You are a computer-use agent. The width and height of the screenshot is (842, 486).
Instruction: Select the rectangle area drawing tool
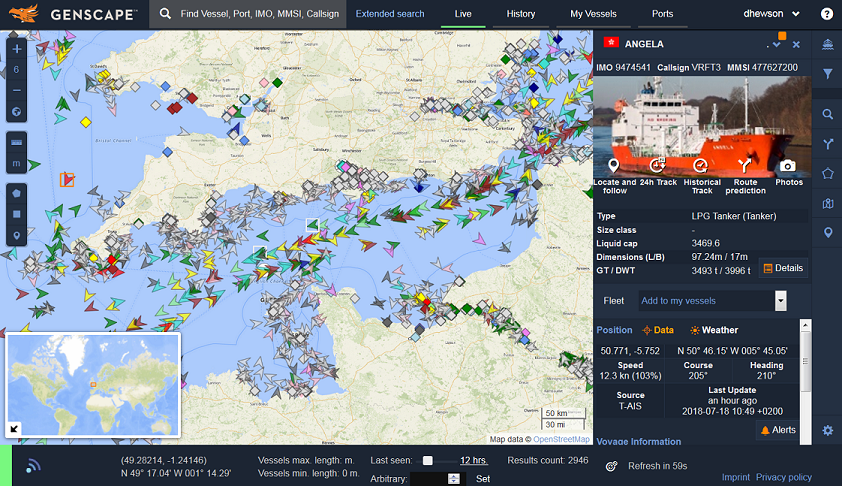pos(17,214)
